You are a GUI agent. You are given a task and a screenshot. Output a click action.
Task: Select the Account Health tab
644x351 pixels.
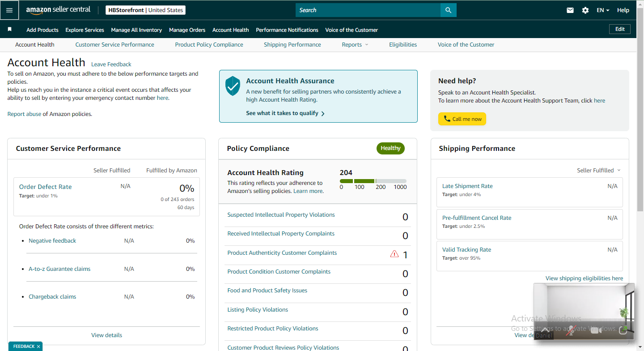35,45
